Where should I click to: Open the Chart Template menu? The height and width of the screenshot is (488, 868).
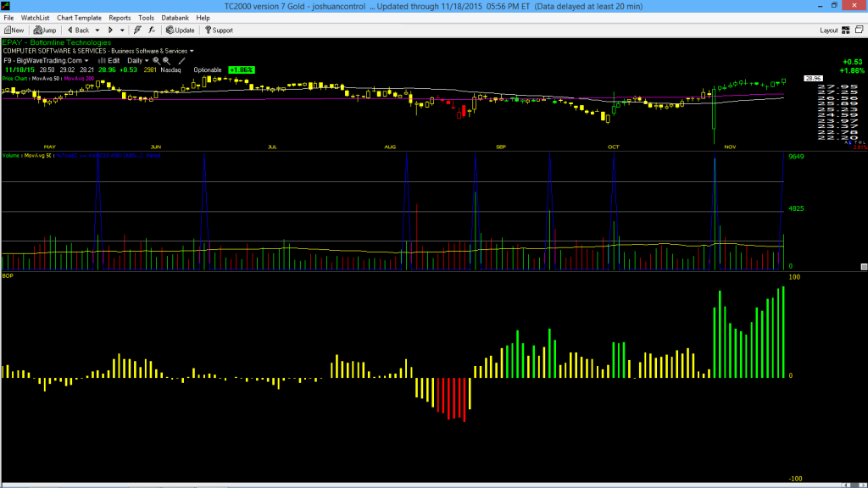[79, 18]
